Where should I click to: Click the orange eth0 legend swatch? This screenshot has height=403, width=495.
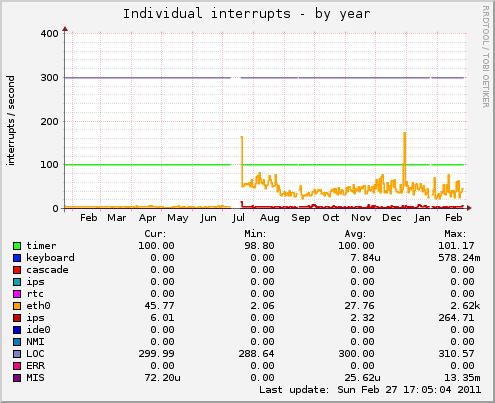pyautogui.click(x=17, y=306)
